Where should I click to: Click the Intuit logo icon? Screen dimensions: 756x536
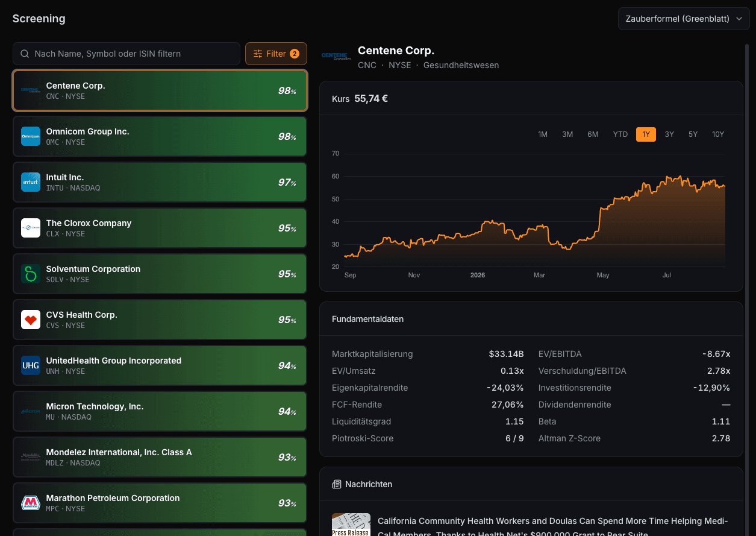point(31,182)
